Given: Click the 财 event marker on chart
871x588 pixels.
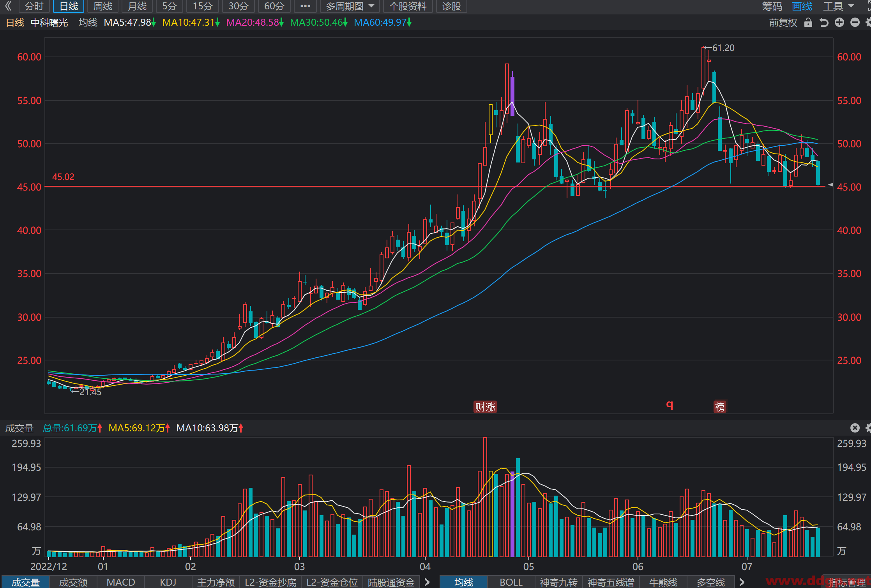Looking at the screenshot, I should (480, 407).
